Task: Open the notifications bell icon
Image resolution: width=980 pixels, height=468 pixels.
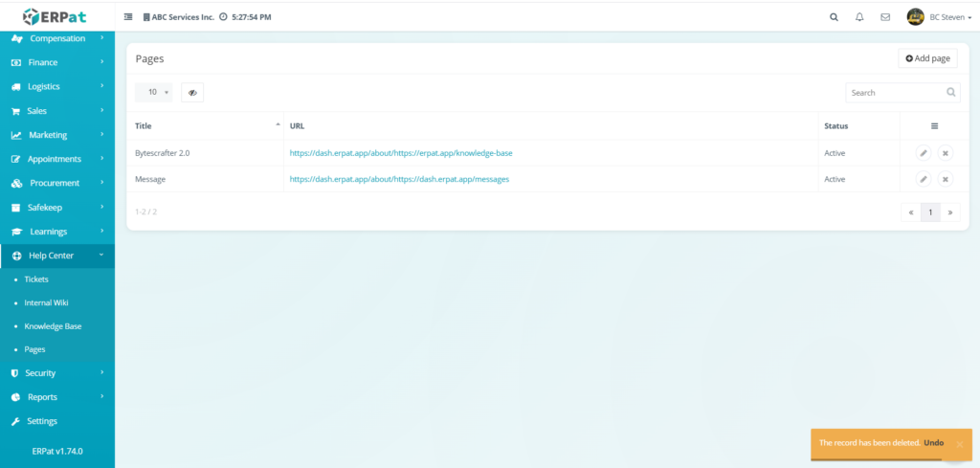Action: click(x=859, y=17)
